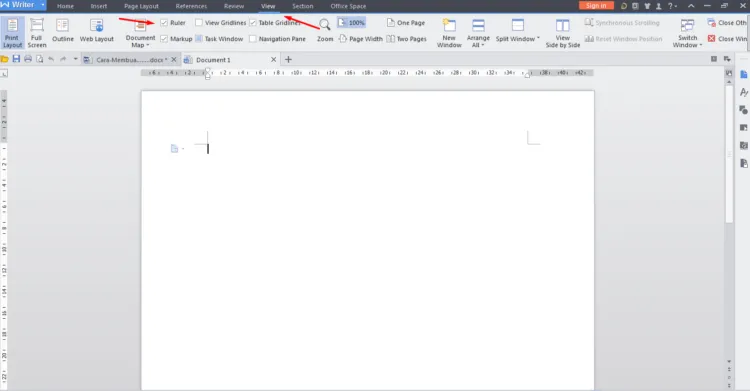The image size is (750, 391).
Task: Open the Page Layout tab
Action: tap(141, 6)
